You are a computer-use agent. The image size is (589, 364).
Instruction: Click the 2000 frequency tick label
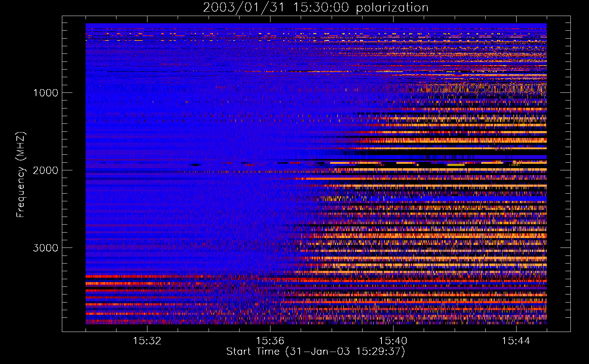(x=46, y=170)
